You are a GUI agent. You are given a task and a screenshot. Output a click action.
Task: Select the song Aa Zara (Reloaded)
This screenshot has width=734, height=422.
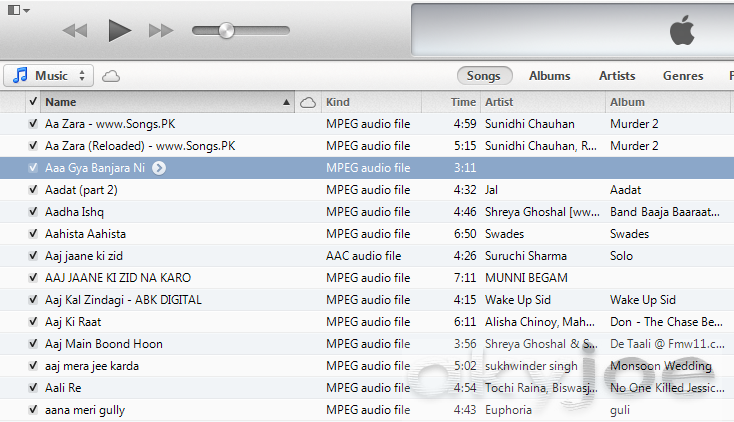[140, 146]
